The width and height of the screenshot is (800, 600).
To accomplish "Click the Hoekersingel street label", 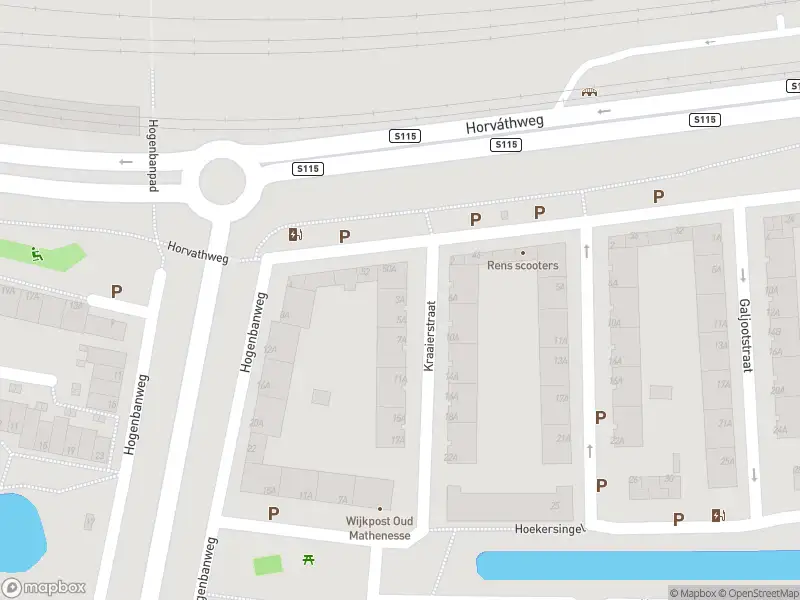I will tap(550, 529).
